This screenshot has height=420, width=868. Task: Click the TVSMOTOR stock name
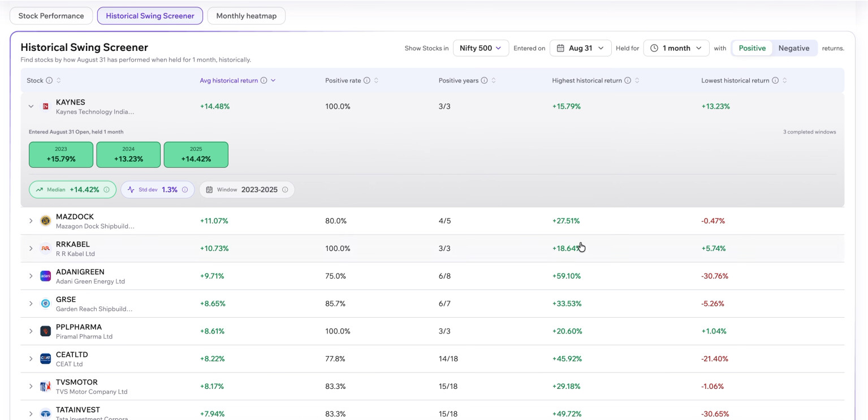(x=77, y=382)
